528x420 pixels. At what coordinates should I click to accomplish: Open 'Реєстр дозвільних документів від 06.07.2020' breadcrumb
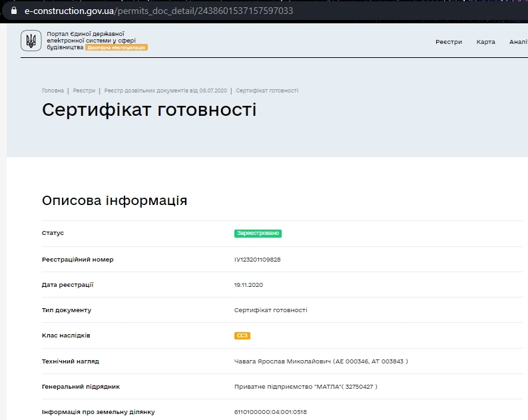point(165,91)
